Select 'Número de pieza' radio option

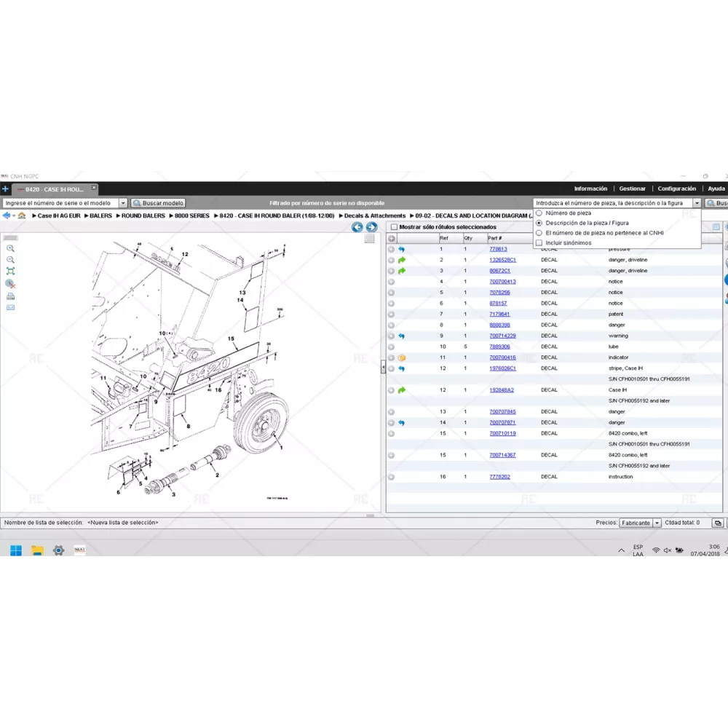pos(539,213)
